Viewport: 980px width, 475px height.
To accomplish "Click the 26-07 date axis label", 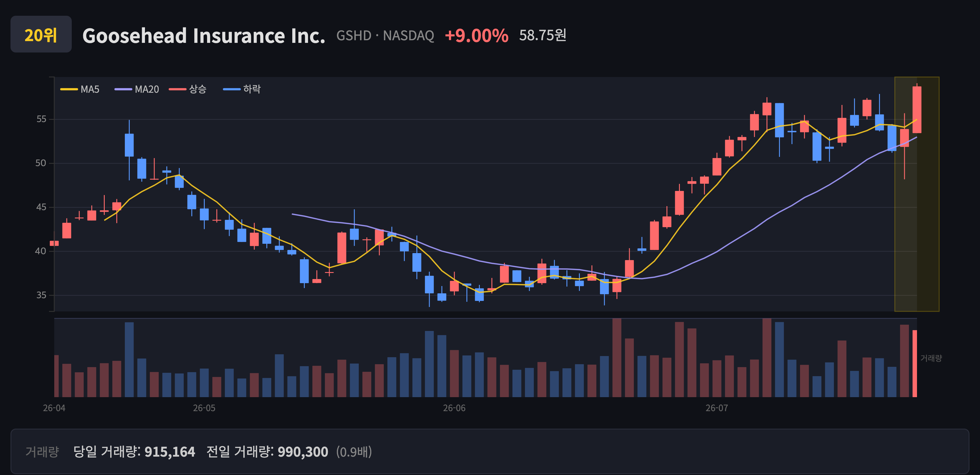I will [717, 408].
